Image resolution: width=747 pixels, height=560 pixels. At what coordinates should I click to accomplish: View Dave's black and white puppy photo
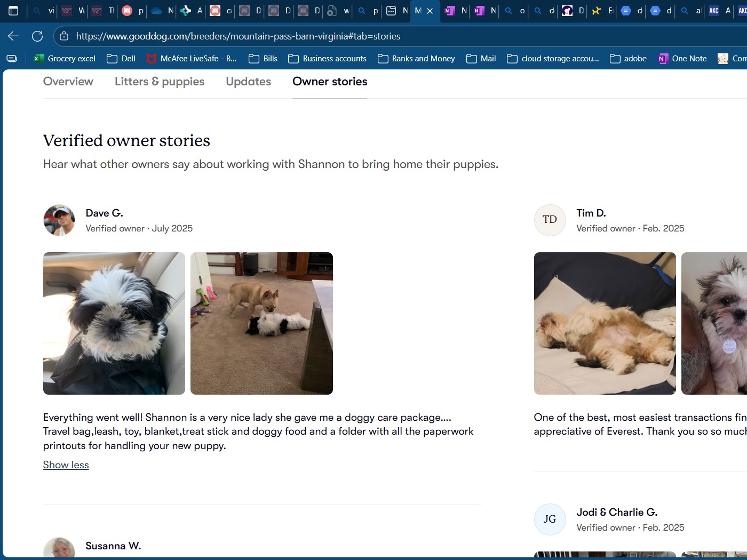[x=114, y=323]
